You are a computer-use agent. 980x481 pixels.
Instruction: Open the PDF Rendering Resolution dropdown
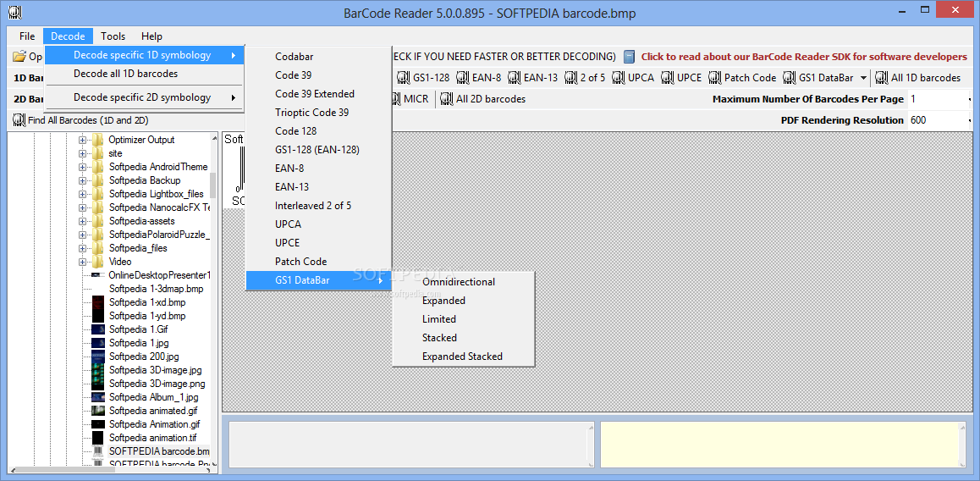point(970,120)
